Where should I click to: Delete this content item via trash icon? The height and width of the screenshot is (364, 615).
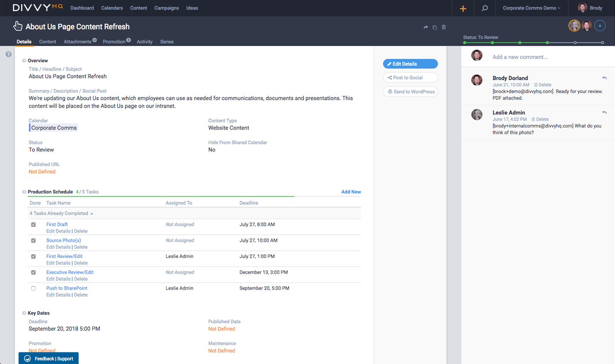click(x=444, y=27)
